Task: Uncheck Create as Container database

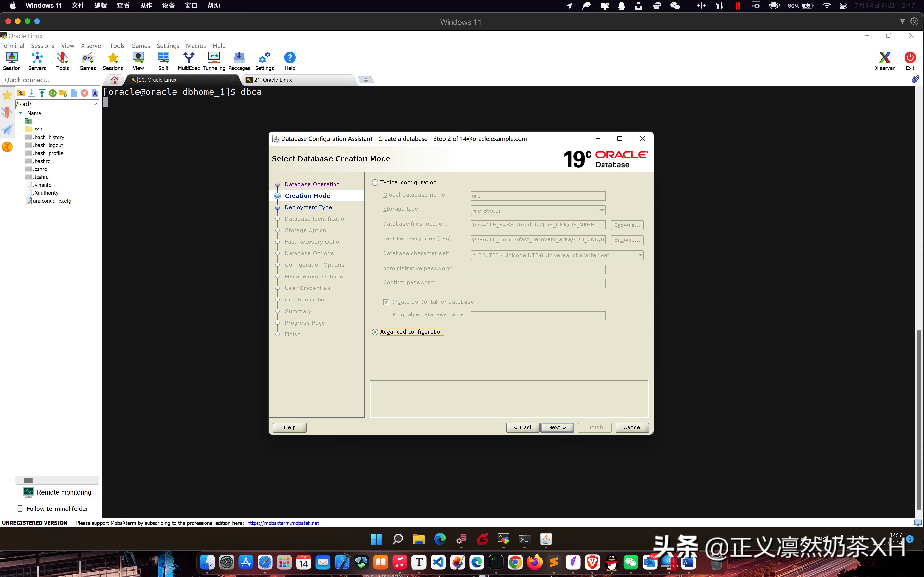Action: (x=386, y=301)
